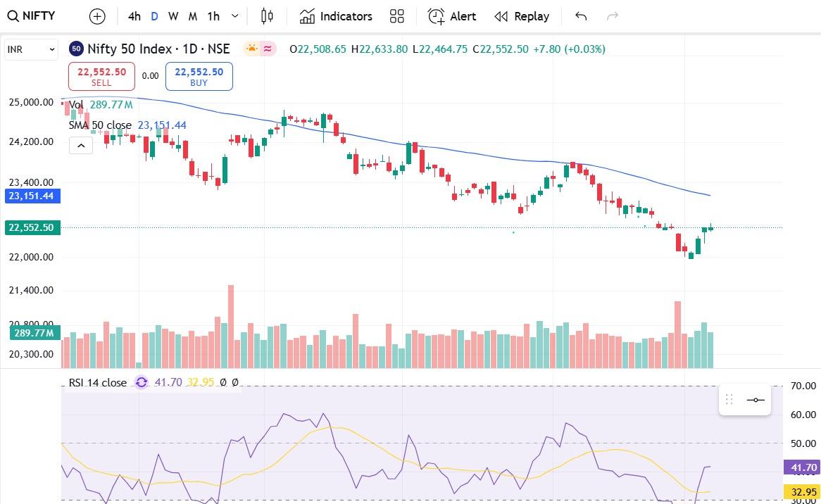Click the 70.00 RSI axis label

(x=803, y=386)
